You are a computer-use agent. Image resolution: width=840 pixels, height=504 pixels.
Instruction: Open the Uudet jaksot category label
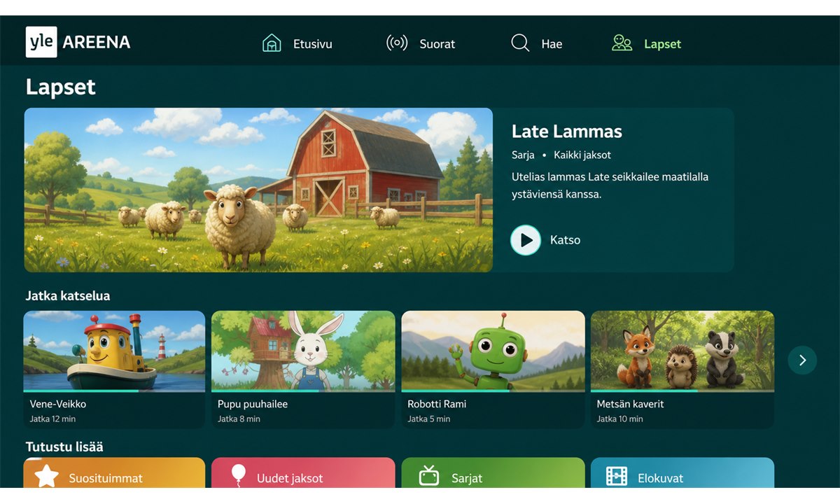click(290, 479)
